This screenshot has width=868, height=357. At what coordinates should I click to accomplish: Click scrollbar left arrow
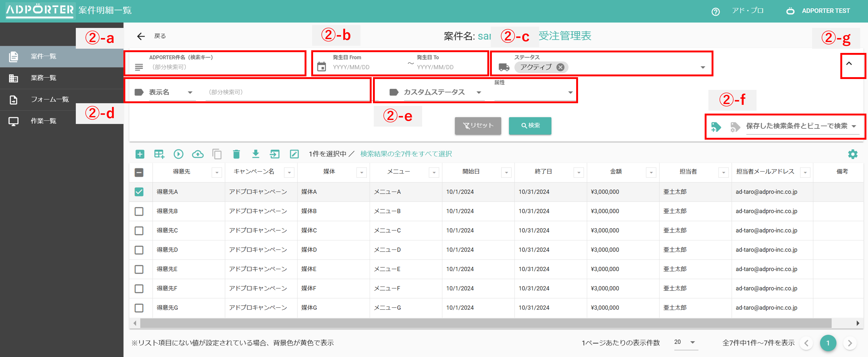135,323
